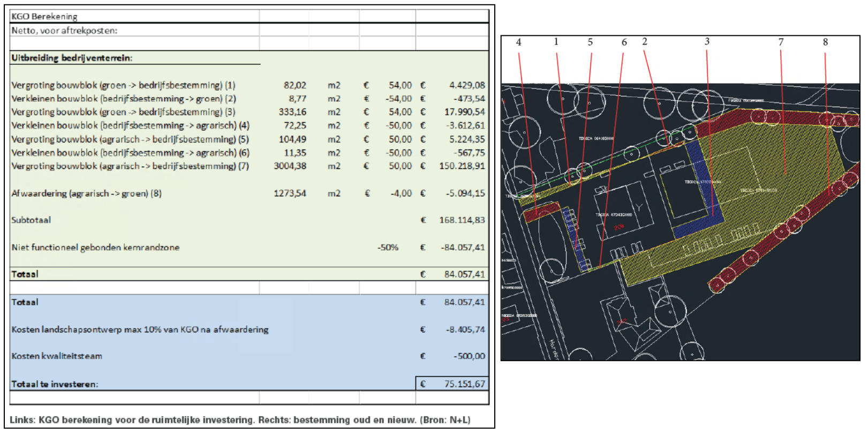
Task: Click the 'Kosten kwaliteitsteam' label
Action: [57, 356]
